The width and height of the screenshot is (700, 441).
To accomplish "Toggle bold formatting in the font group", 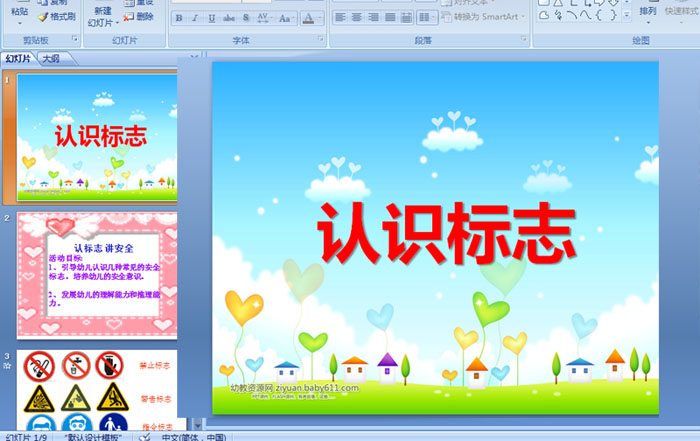I will 179,18.
